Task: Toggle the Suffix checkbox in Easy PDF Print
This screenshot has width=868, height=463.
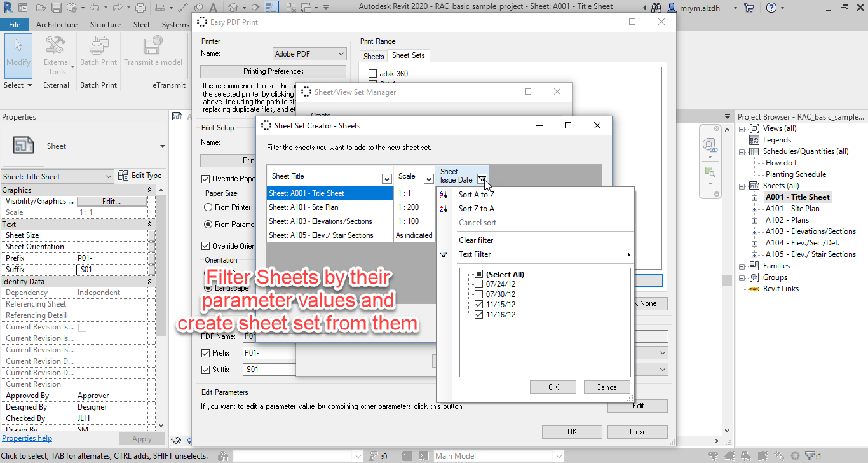Action: point(205,370)
